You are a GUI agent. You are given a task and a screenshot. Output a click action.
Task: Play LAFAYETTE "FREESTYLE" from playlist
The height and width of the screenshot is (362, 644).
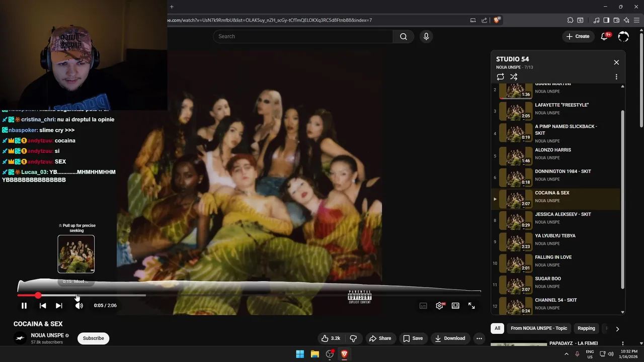[x=556, y=111]
